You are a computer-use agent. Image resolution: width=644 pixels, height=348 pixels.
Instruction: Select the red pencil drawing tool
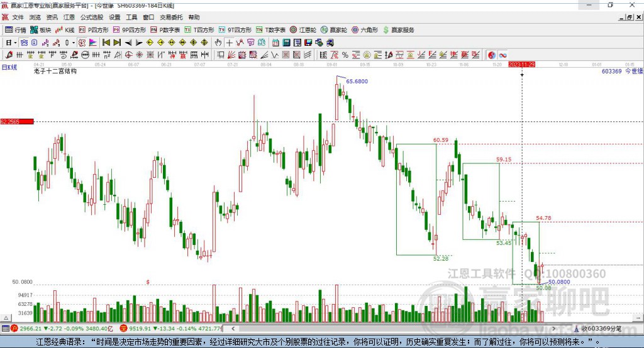tap(9, 55)
